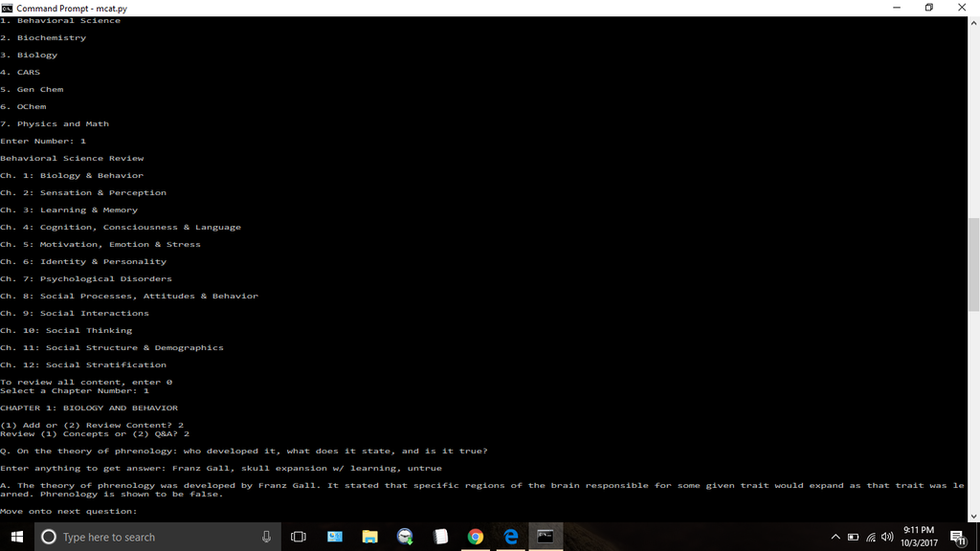This screenshot has width=980, height=551.
Task: Open Google Chrome from the taskbar
Action: click(x=476, y=537)
